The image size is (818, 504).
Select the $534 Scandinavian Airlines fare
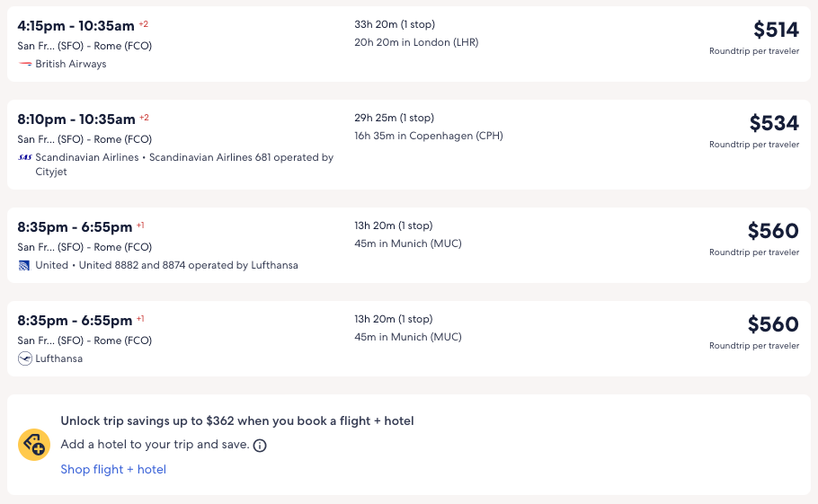(774, 123)
